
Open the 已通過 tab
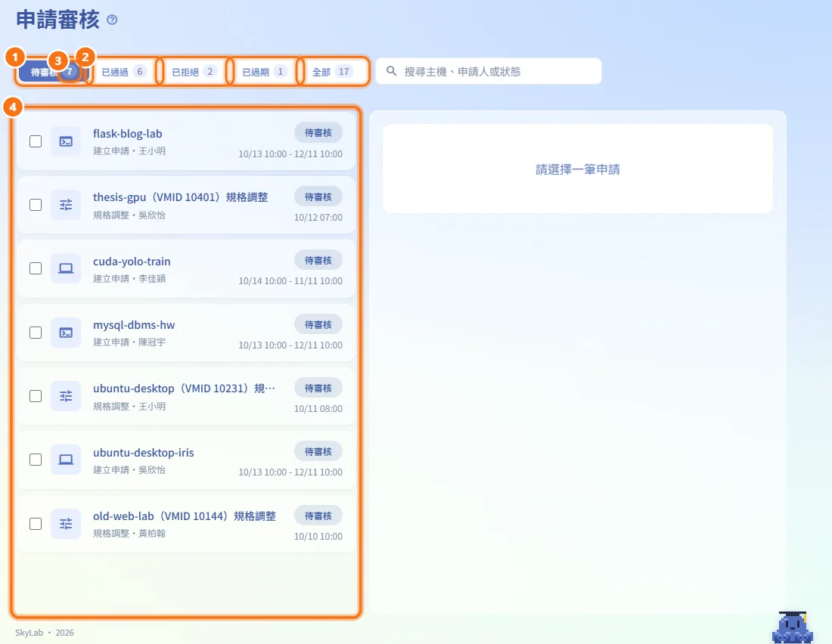pos(124,72)
